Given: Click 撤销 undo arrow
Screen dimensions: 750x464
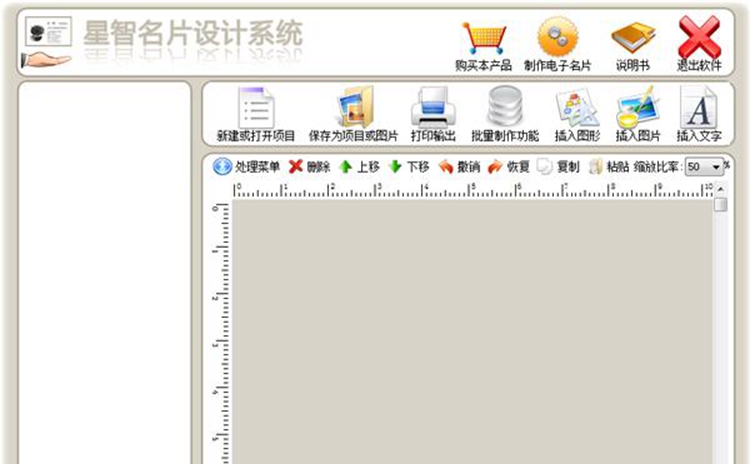Looking at the screenshot, I should [x=459, y=166].
